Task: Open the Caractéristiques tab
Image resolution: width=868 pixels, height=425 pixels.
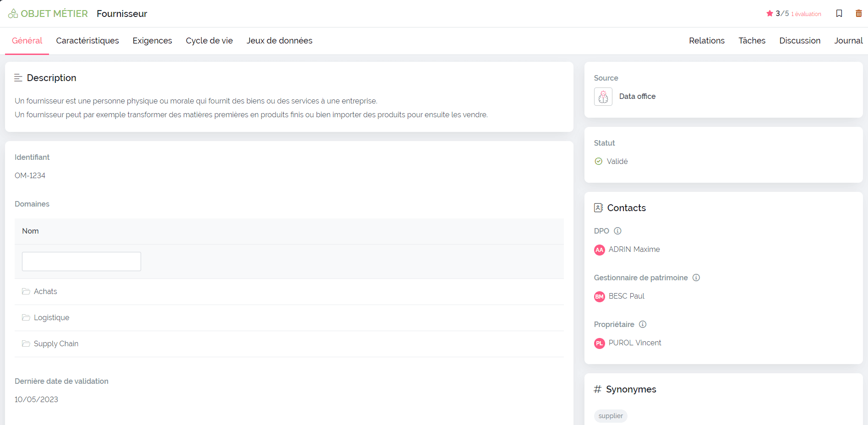Action: pyautogui.click(x=87, y=41)
